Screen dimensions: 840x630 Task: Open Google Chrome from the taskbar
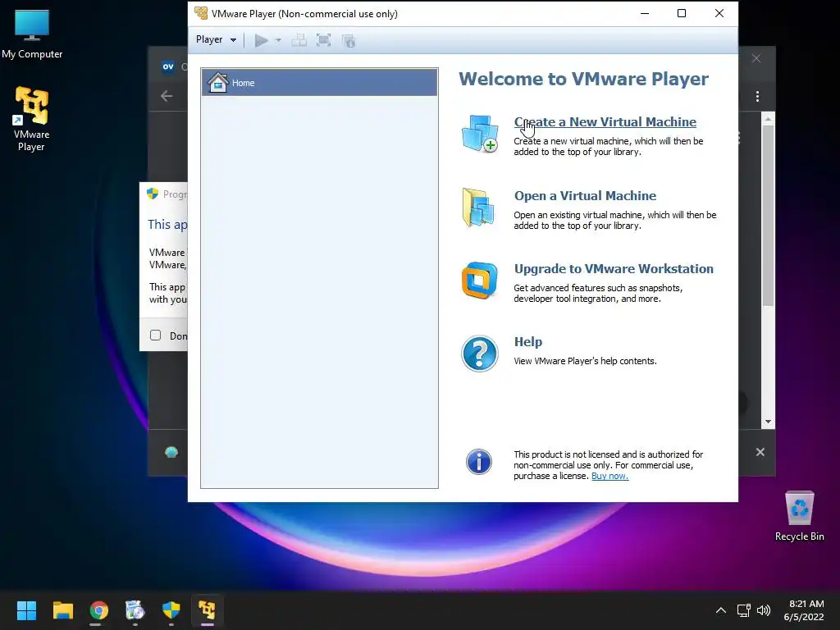coord(98,610)
